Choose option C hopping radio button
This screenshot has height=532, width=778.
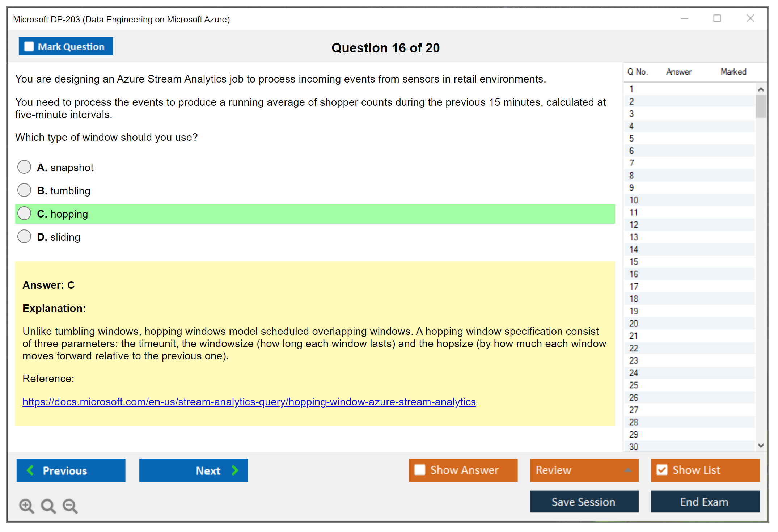(24, 214)
